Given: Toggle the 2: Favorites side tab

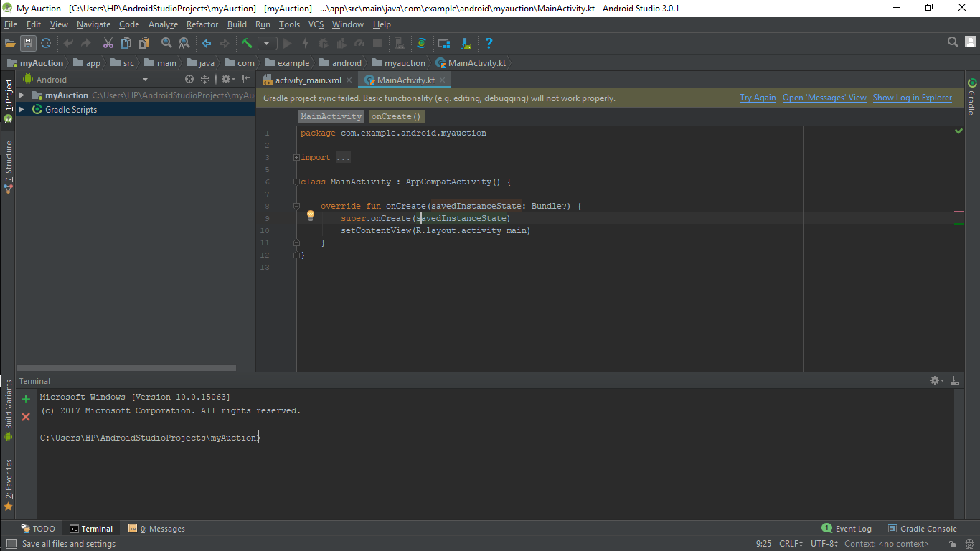Looking at the screenshot, I should click(8, 485).
